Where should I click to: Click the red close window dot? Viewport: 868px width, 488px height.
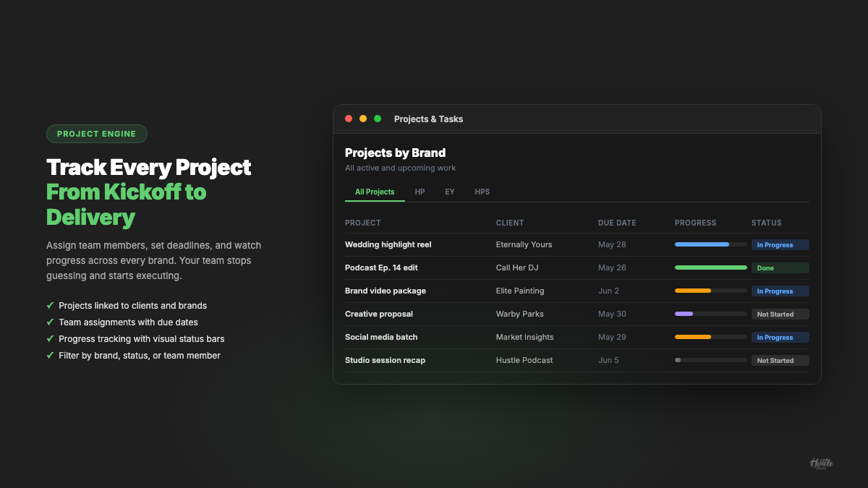tap(349, 119)
